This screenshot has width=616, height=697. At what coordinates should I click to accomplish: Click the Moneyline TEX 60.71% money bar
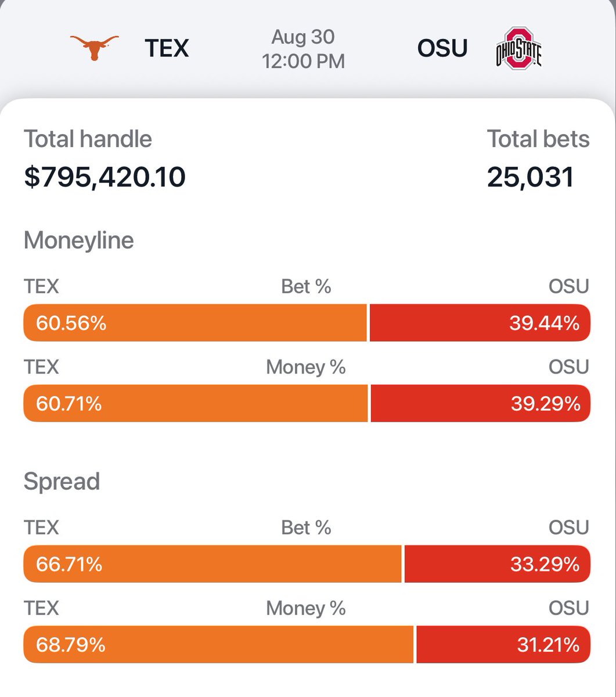pos(196,403)
